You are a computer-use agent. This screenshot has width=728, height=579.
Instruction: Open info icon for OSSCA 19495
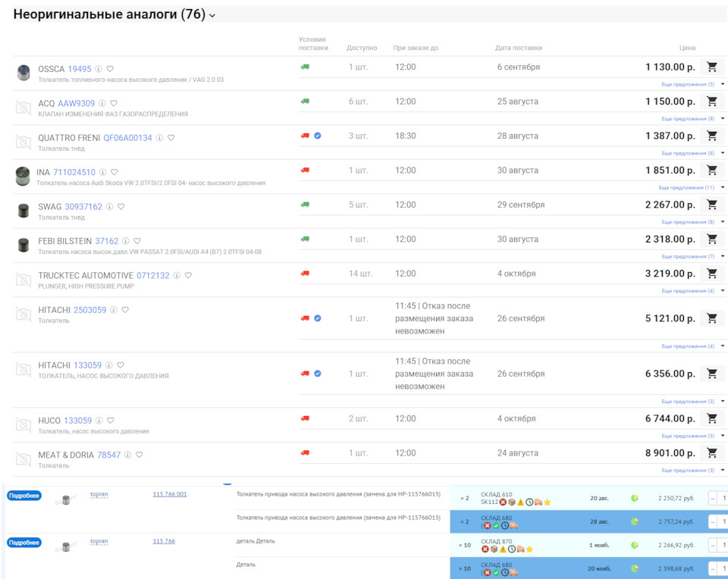(x=99, y=69)
